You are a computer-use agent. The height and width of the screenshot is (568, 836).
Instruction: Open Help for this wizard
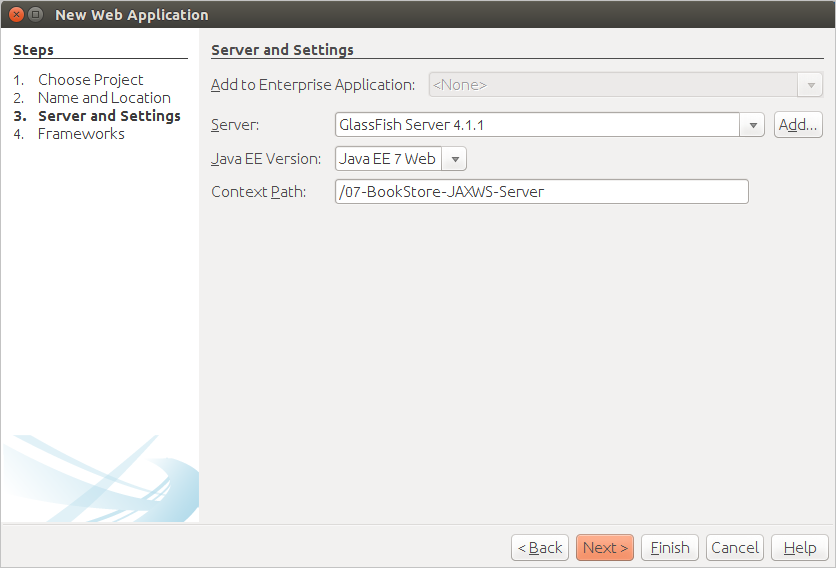(800, 548)
